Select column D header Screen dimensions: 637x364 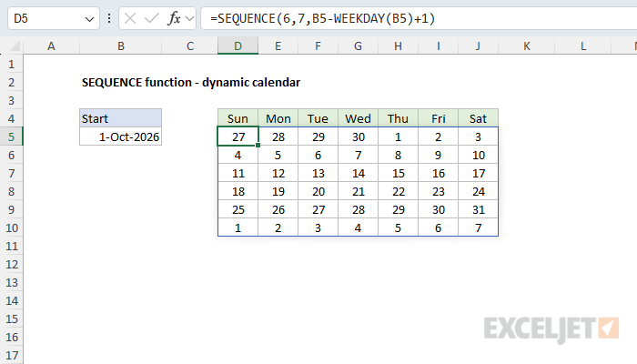click(238, 45)
